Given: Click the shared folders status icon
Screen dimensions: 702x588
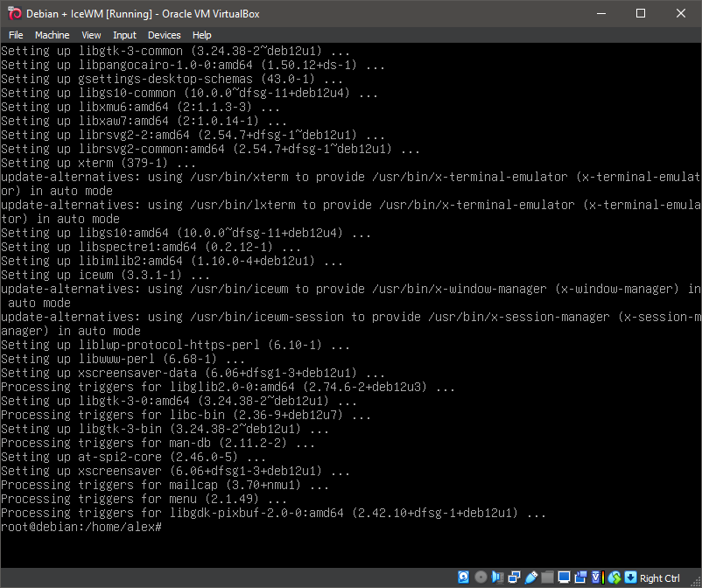Looking at the screenshot, I should 547,577.
